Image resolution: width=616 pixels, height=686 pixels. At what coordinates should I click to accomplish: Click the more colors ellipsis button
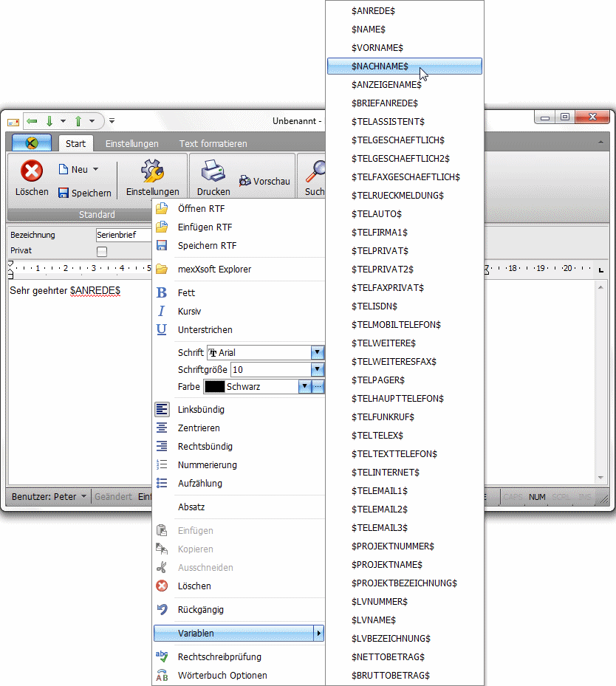coord(318,387)
